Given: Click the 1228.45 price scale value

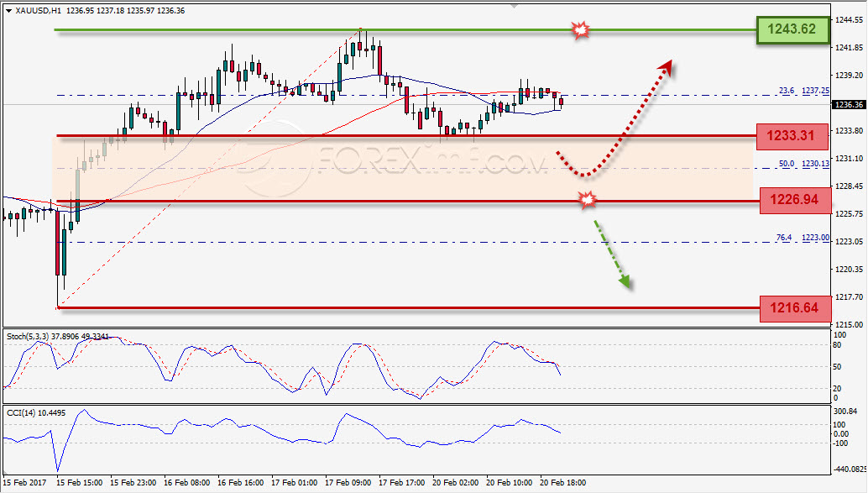Looking at the screenshot, I should coord(850,186).
